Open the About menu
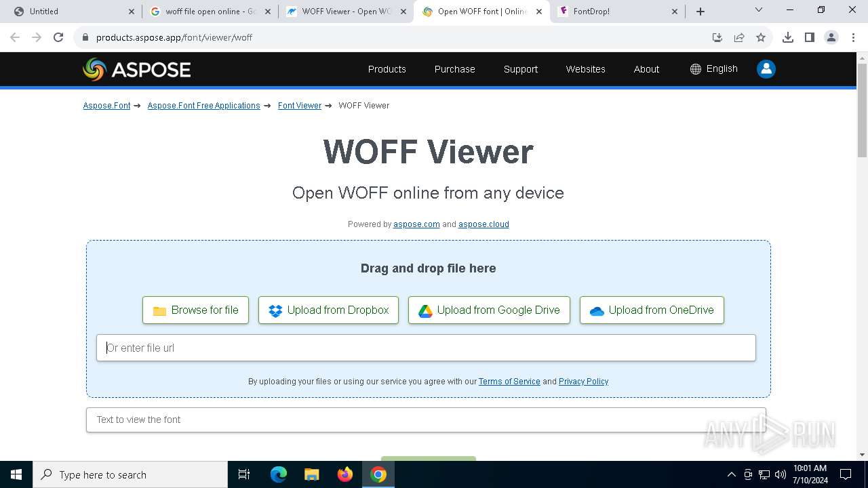 click(647, 69)
